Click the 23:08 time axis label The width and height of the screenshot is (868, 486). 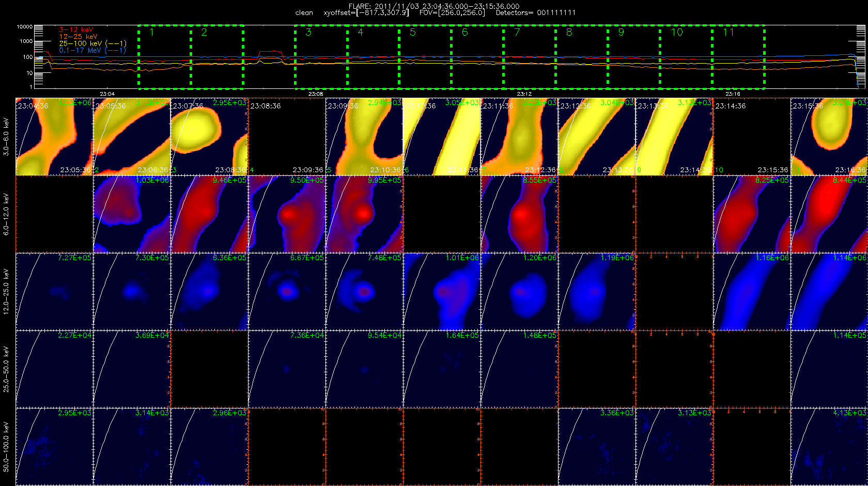pos(316,94)
